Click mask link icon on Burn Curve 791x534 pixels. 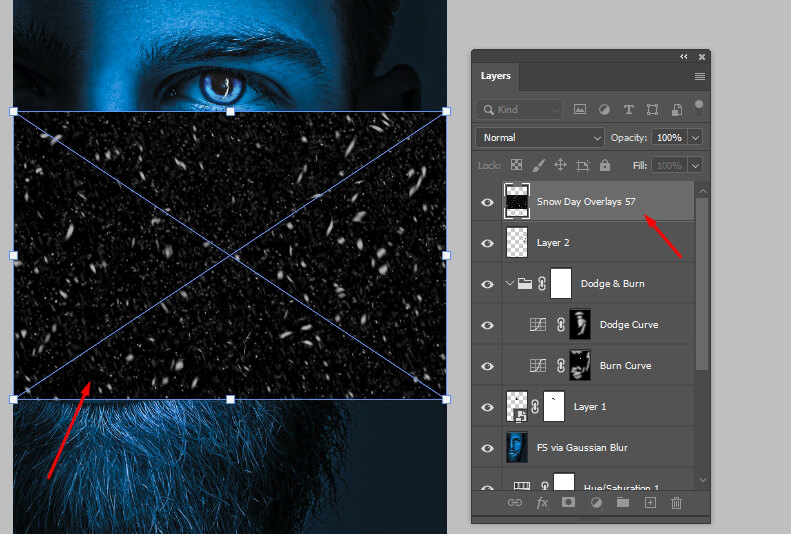coord(560,365)
